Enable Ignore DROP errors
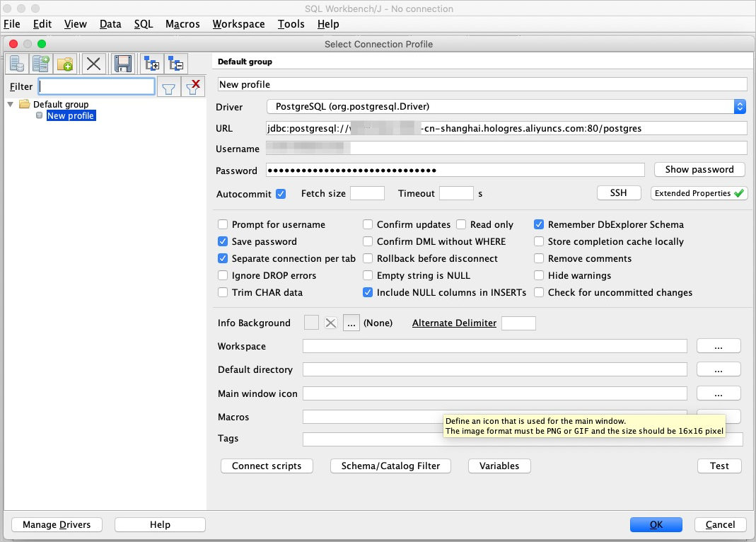 pos(223,275)
